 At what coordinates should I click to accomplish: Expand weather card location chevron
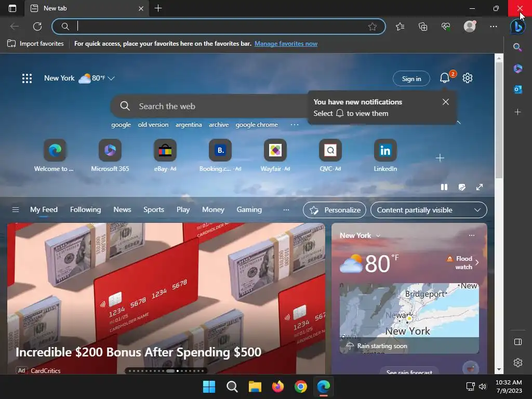pyautogui.click(x=378, y=235)
